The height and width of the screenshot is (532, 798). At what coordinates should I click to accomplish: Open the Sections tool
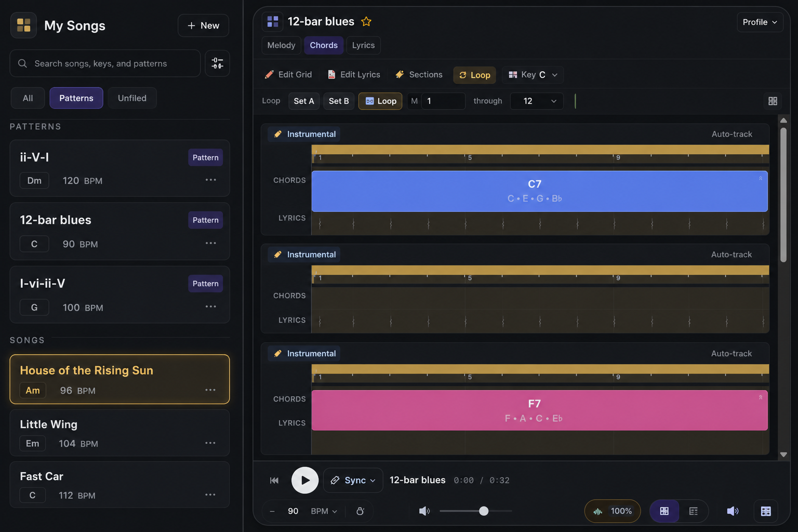pos(419,75)
